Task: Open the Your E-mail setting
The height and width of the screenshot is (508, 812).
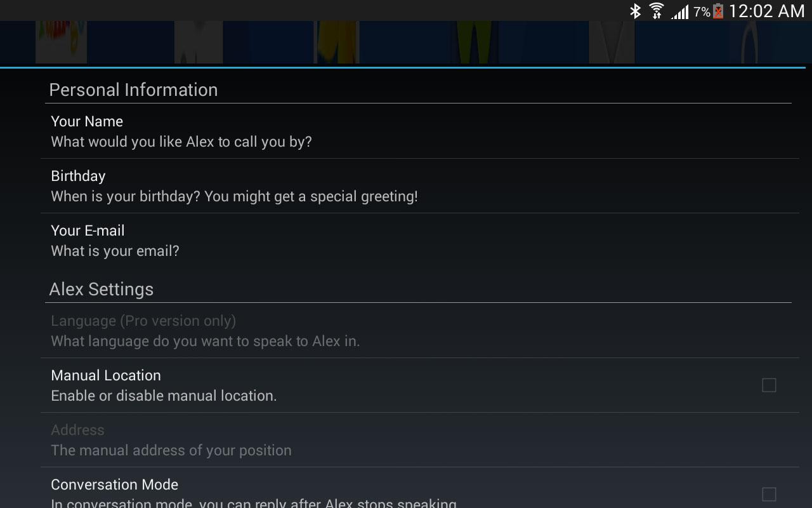Action: [x=420, y=241]
